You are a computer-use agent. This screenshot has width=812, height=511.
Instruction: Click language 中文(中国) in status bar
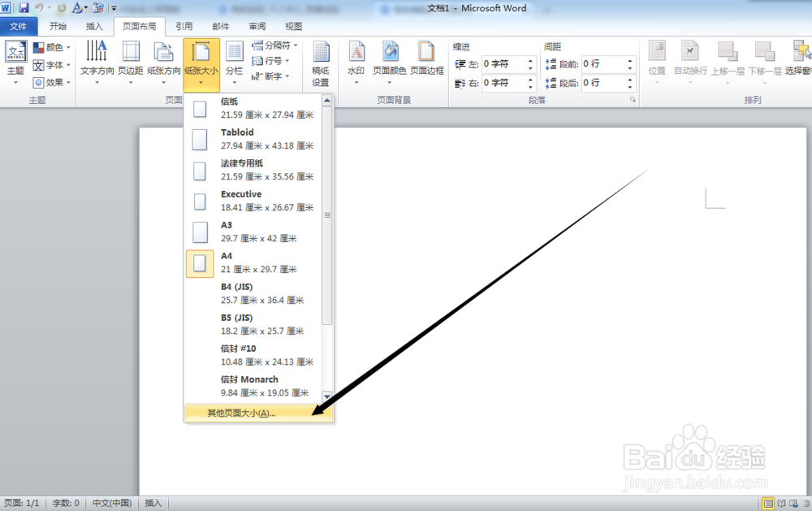[x=112, y=503]
